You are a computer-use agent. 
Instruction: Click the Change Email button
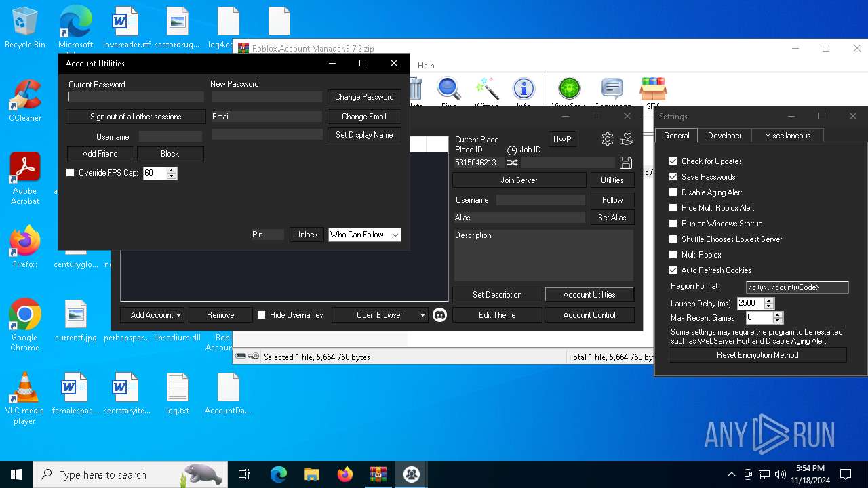(x=364, y=117)
